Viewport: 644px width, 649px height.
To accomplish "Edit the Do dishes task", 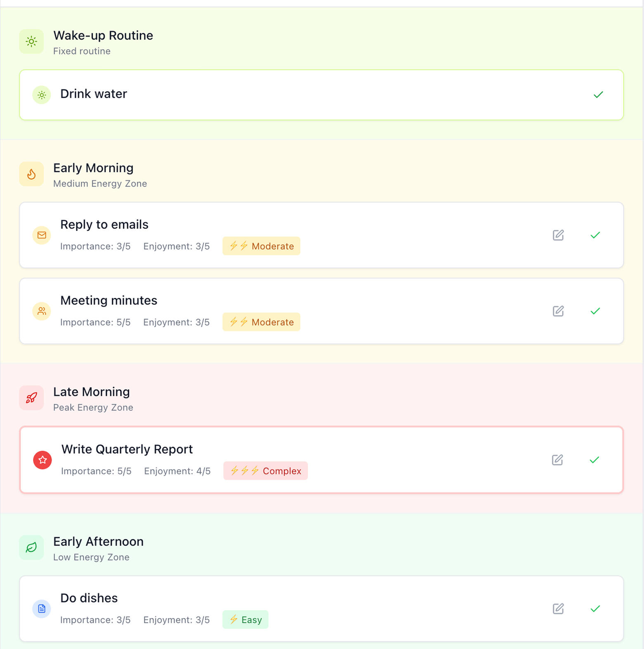I will click(x=558, y=609).
